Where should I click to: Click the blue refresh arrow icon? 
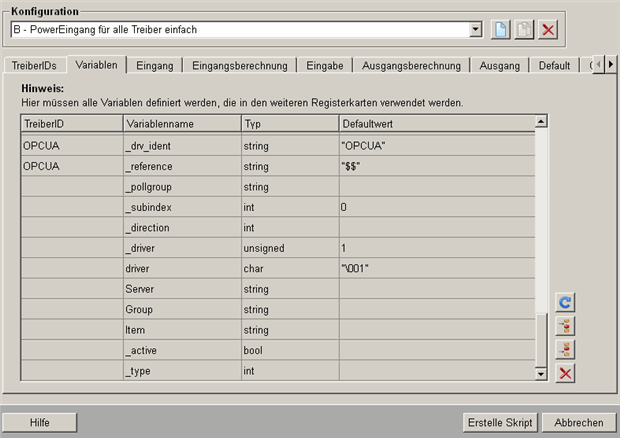(565, 302)
